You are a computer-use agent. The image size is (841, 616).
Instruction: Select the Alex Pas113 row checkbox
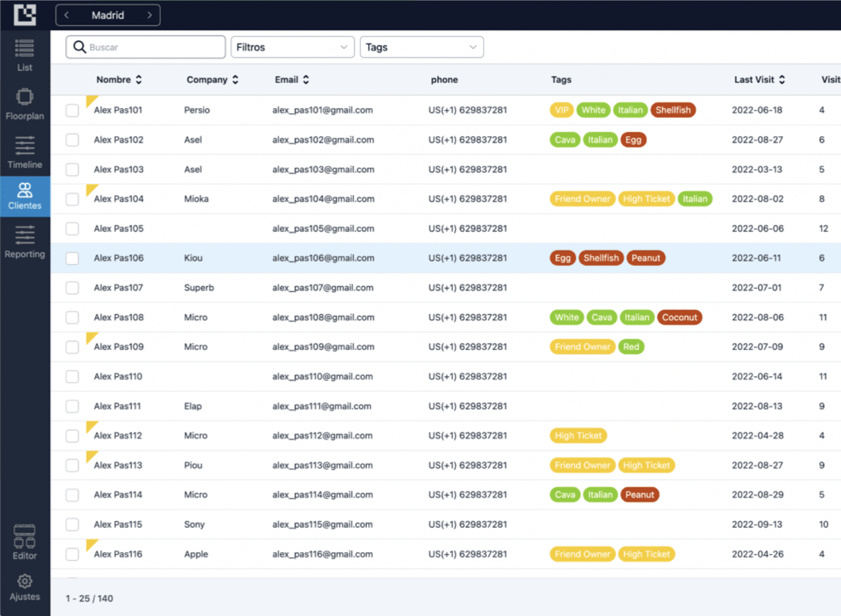point(72,465)
